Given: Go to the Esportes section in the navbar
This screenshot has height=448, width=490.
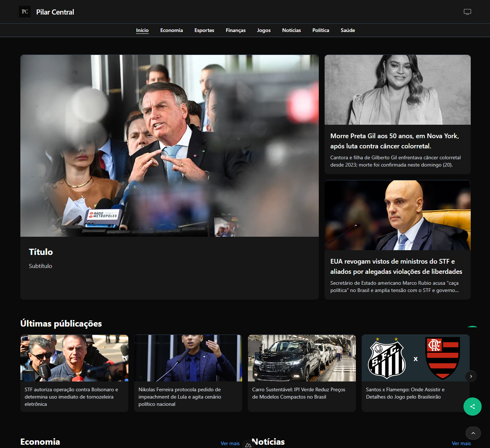Looking at the screenshot, I should point(204,30).
